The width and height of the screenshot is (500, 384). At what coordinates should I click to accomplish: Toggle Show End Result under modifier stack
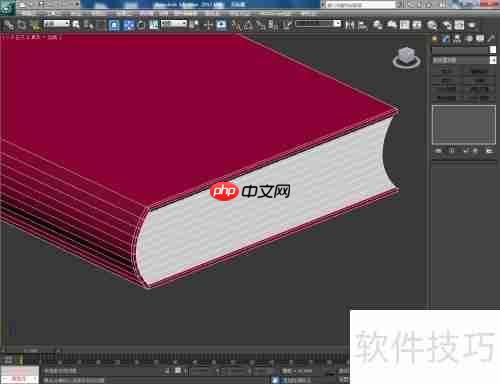coord(452,151)
